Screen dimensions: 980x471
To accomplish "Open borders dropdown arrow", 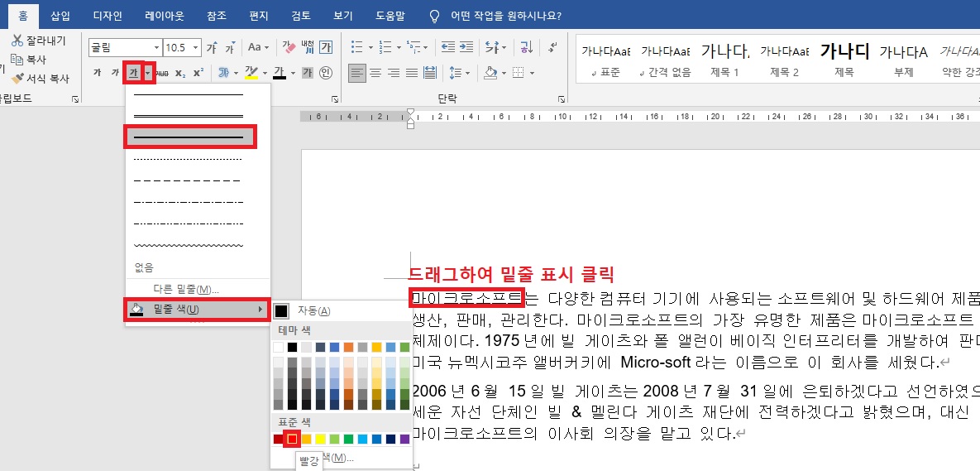I will 533,73.
